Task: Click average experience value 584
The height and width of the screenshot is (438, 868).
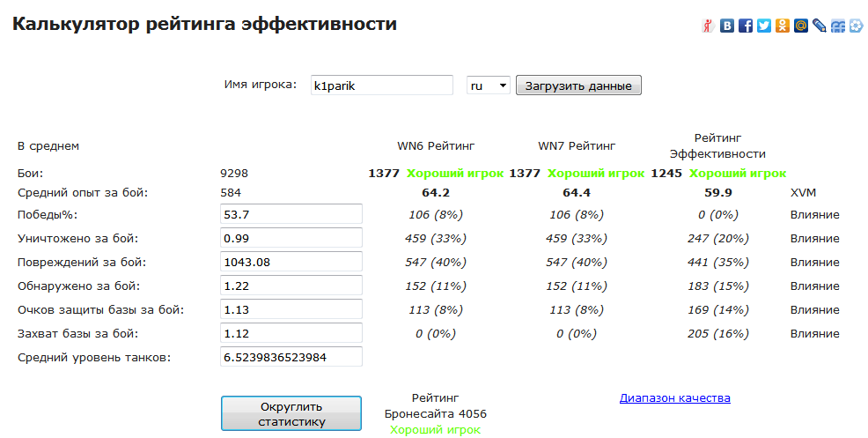Action: click(x=231, y=192)
